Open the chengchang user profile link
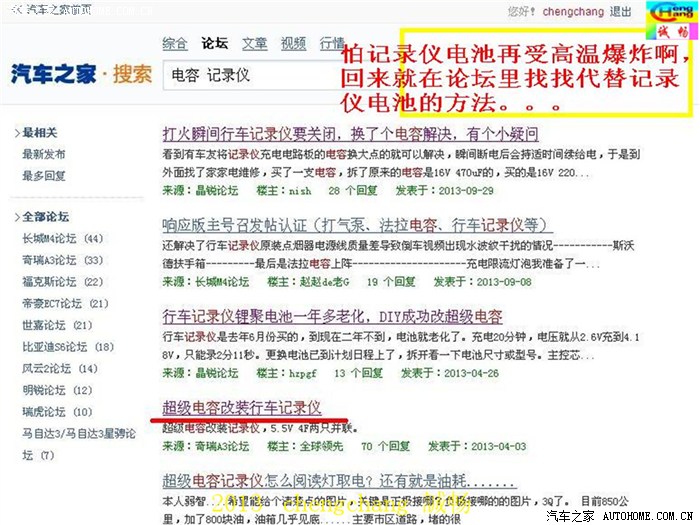This screenshot has width=700, height=525. (x=571, y=12)
